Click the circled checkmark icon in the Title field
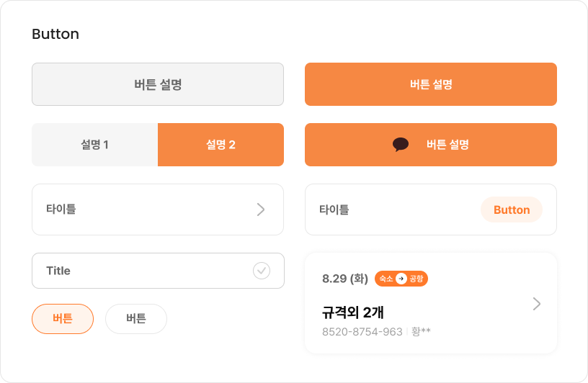588x383 pixels. pyautogui.click(x=261, y=271)
